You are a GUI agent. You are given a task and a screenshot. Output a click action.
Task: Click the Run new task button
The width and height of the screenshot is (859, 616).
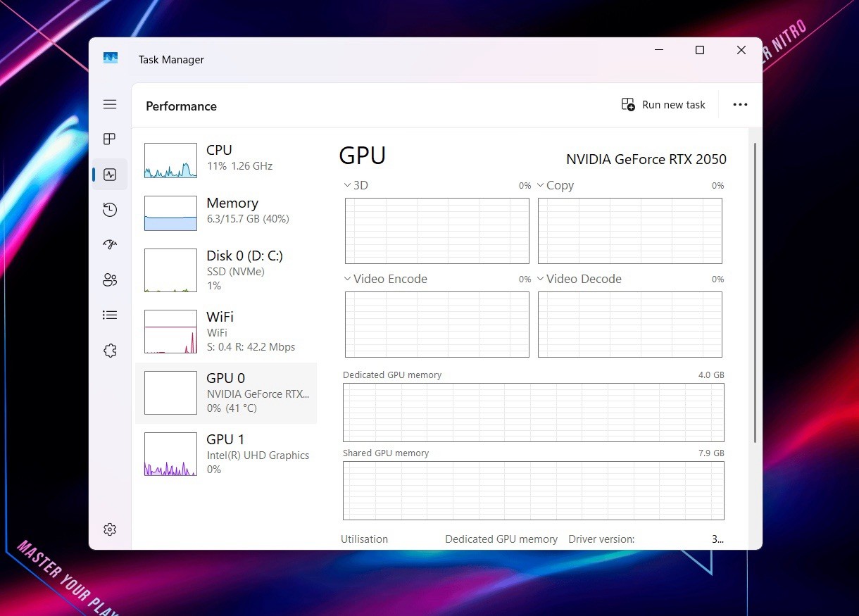click(663, 105)
